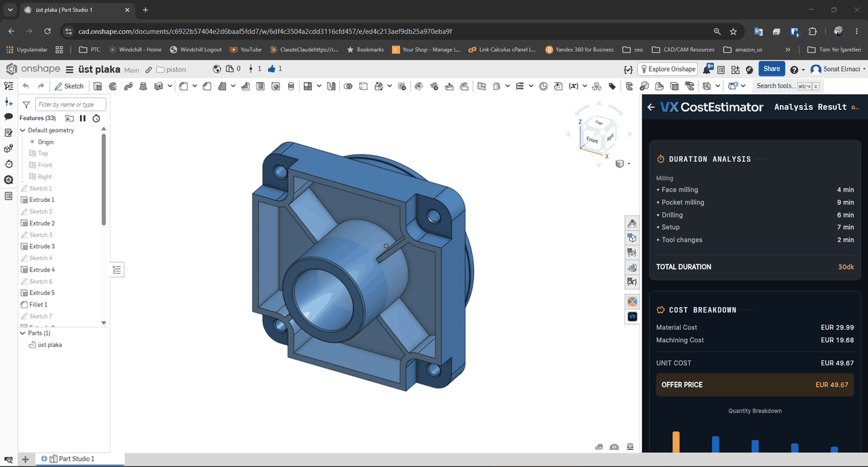Click the feature list scrollbar
The image size is (868, 467).
pyautogui.click(x=104, y=180)
